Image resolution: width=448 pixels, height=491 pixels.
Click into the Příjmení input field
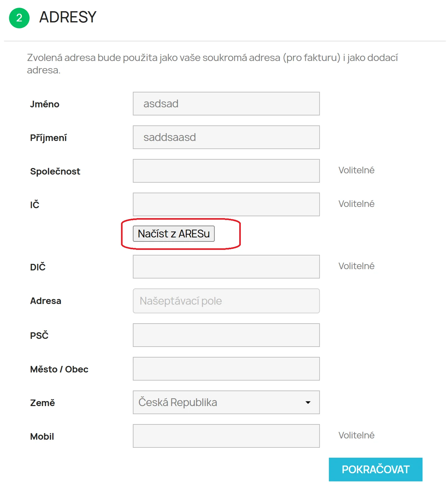pyautogui.click(x=226, y=137)
